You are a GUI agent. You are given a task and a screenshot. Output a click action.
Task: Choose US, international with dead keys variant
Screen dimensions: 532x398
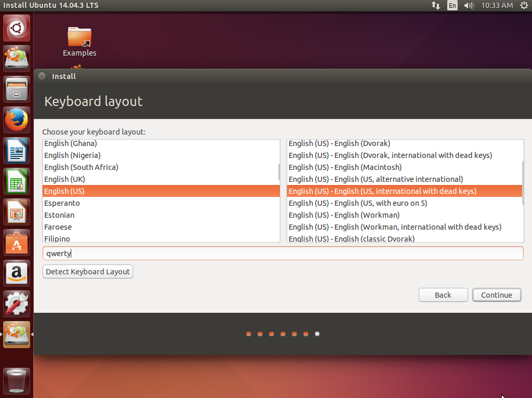coord(405,191)
